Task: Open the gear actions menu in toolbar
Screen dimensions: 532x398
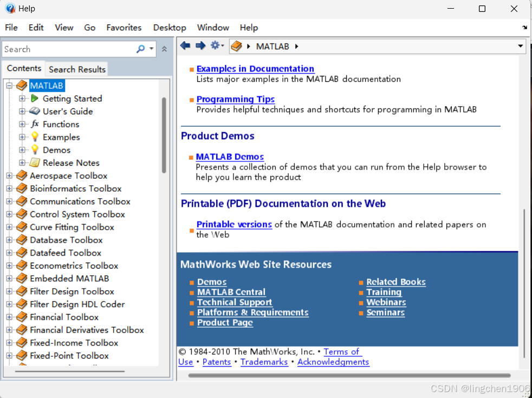Action: 217,45
